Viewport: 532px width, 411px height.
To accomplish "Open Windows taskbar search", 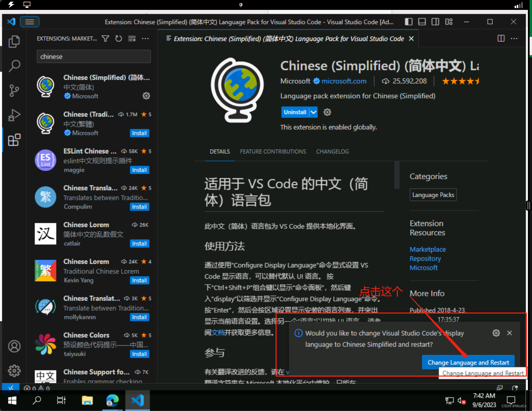I will 37,400.
